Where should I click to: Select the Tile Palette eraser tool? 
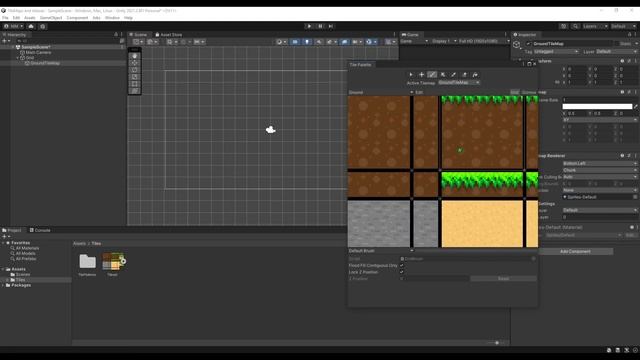(x=464, y=75)
